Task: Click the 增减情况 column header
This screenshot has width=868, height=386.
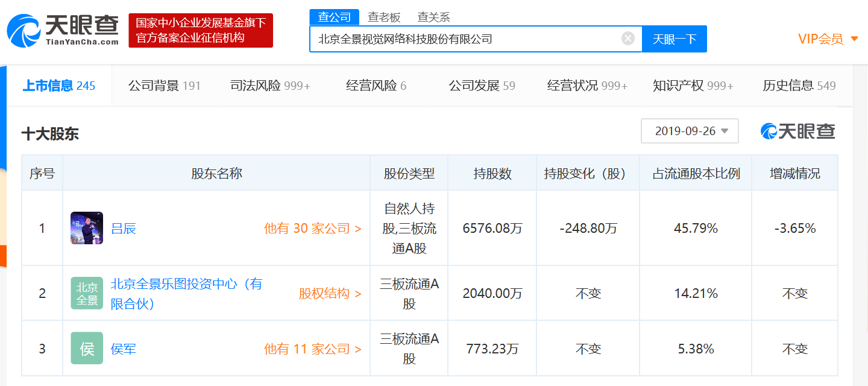Action: pos(795,174)
